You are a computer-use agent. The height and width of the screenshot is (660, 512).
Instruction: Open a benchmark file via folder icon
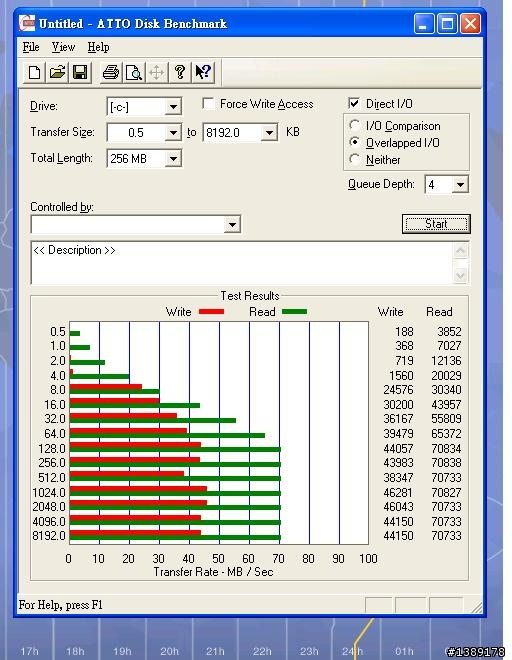pyautogui.click(x=57, y=72)
